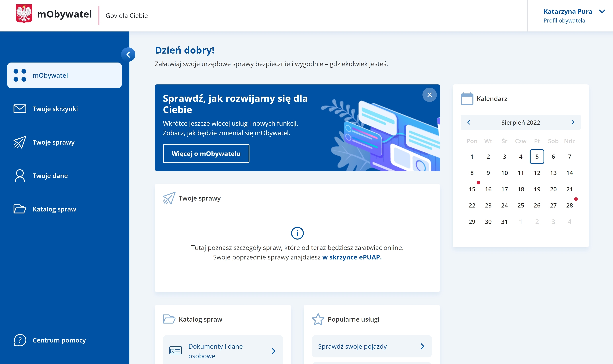Go to previous month in calendar
613x364 pixels.
pyautogui.click(x=469, y=122)
